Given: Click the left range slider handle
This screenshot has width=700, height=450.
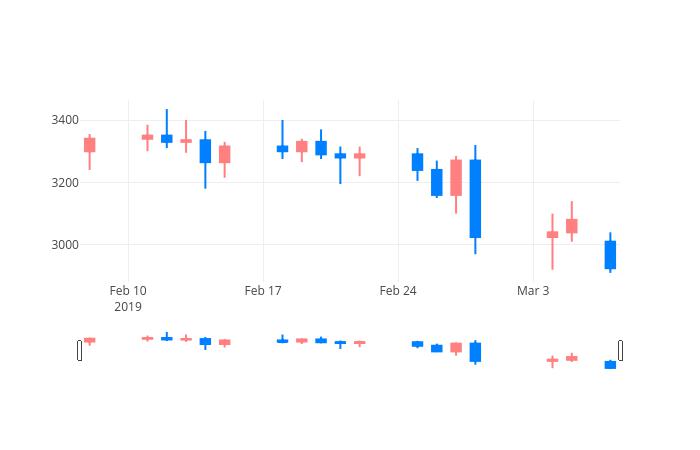Looking at the screenshot, I should click(79, 350).
